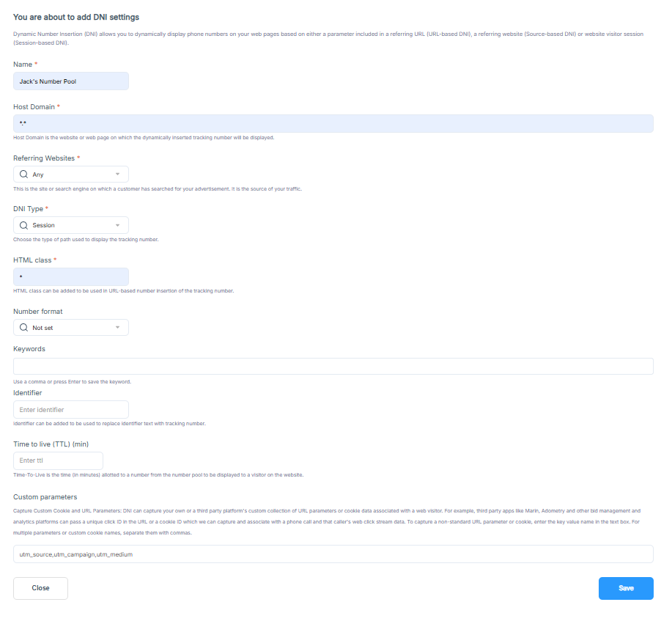Click the HTML class input field

point(71,277)
